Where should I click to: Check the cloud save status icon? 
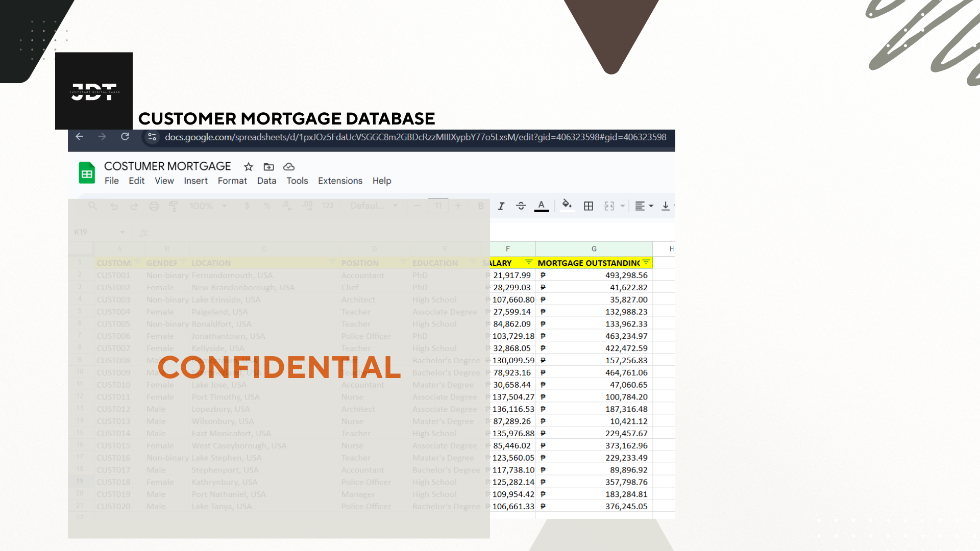289,167
